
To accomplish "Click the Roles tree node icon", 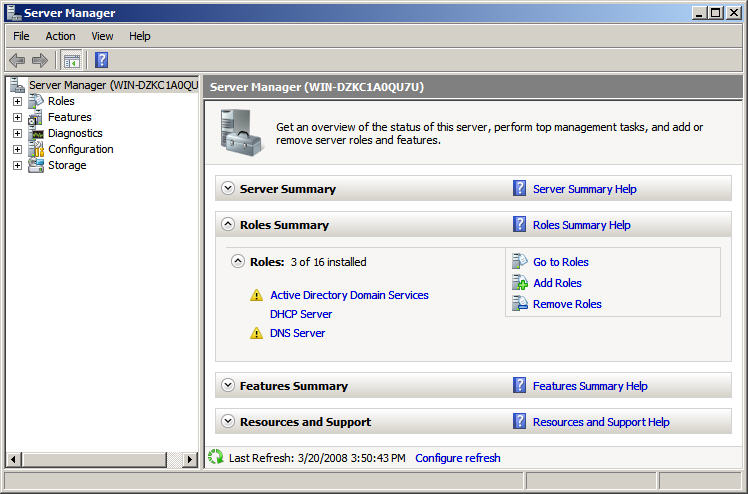I will coord(36,101).
